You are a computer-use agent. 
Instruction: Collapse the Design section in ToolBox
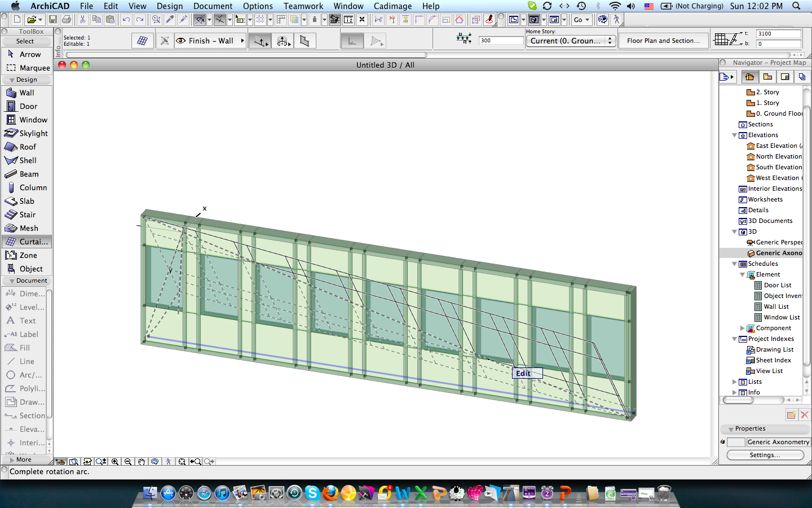pyautogui.click(x=27, y=80)
